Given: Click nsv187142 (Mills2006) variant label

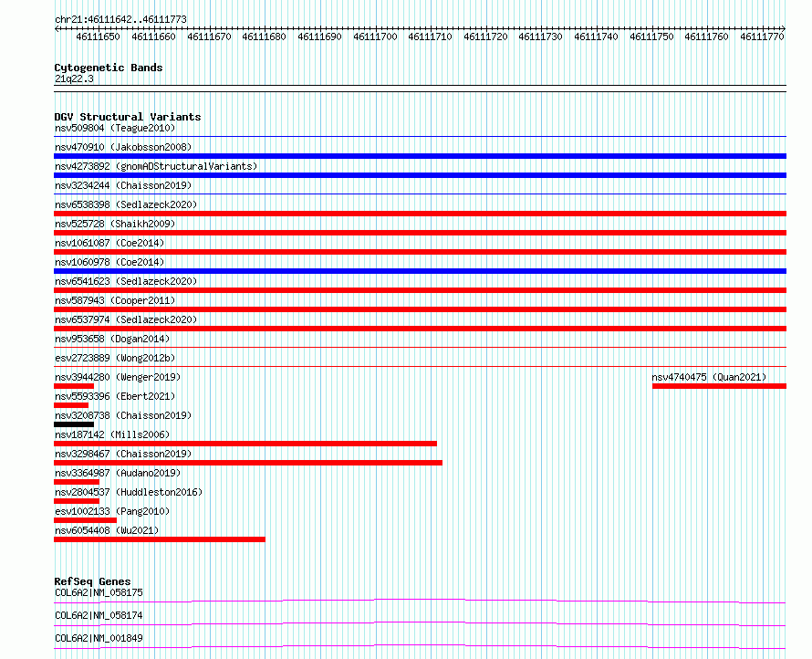Looking at the screenshot, I should (x=112, y=434).
